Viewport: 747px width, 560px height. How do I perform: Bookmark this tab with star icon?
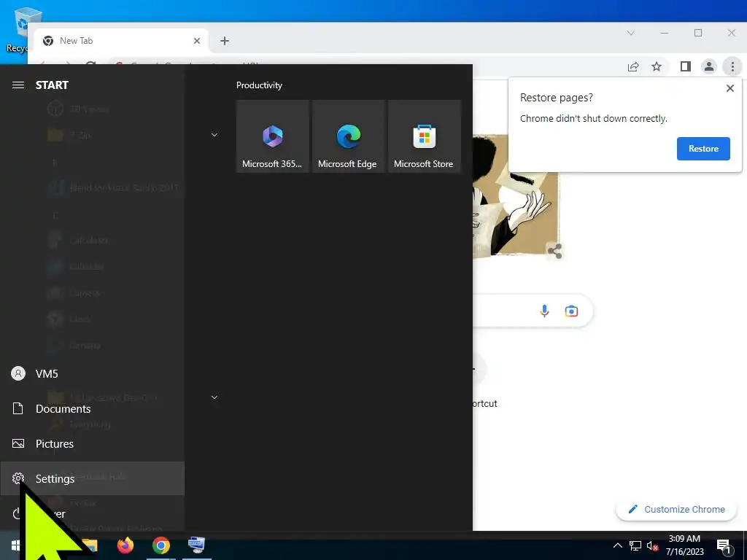click(x=657, y=66)
